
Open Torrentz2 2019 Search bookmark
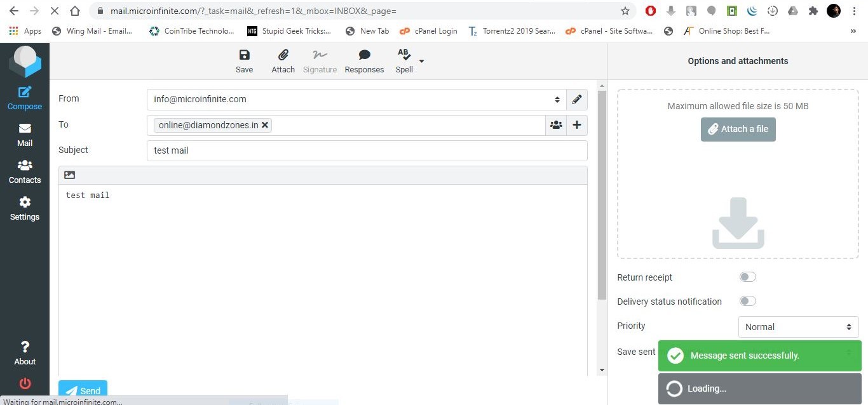[512, 30]
